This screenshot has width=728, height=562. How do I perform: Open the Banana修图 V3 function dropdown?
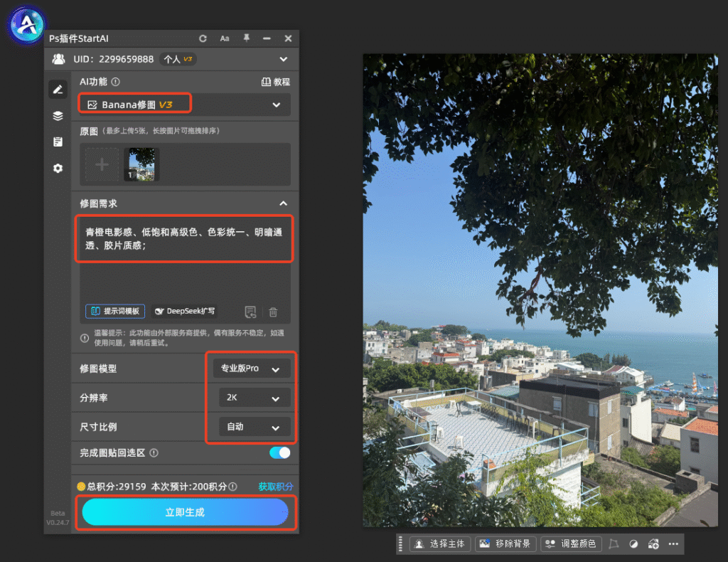click(184, 105)
